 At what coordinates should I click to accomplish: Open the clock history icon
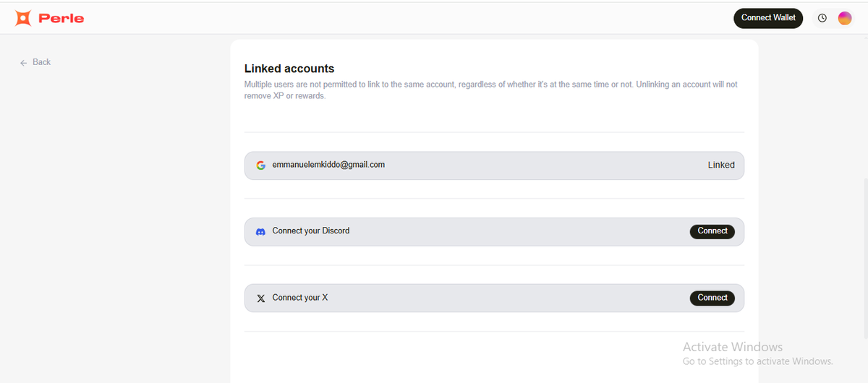[822, 18]
